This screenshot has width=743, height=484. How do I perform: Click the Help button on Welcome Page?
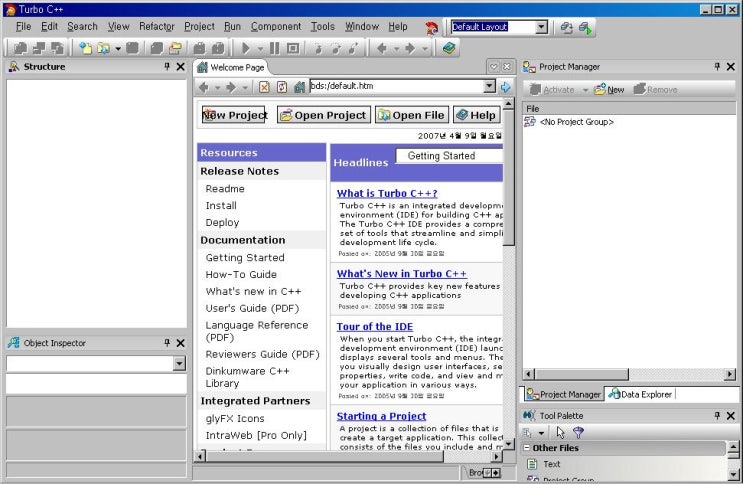476,115
